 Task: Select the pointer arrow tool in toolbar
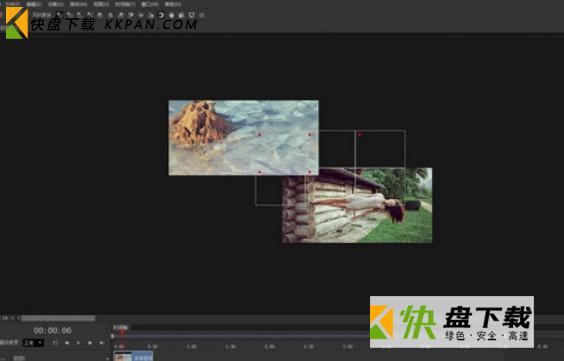59,14
